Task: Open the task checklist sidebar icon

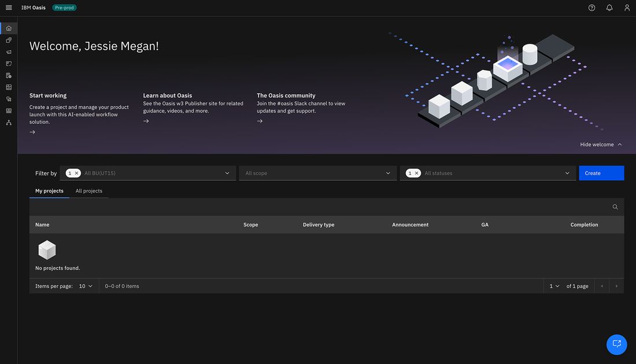Action: click(x=9, y=64)
